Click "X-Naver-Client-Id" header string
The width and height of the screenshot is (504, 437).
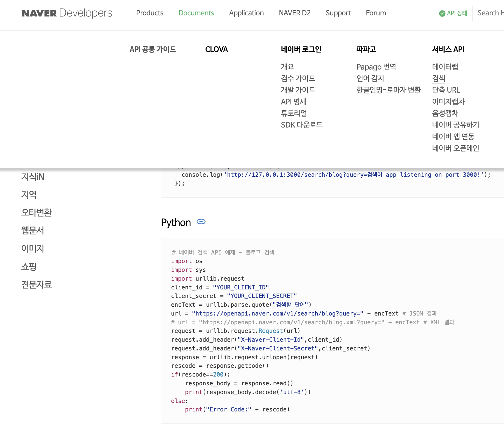(x=271, y=340)
